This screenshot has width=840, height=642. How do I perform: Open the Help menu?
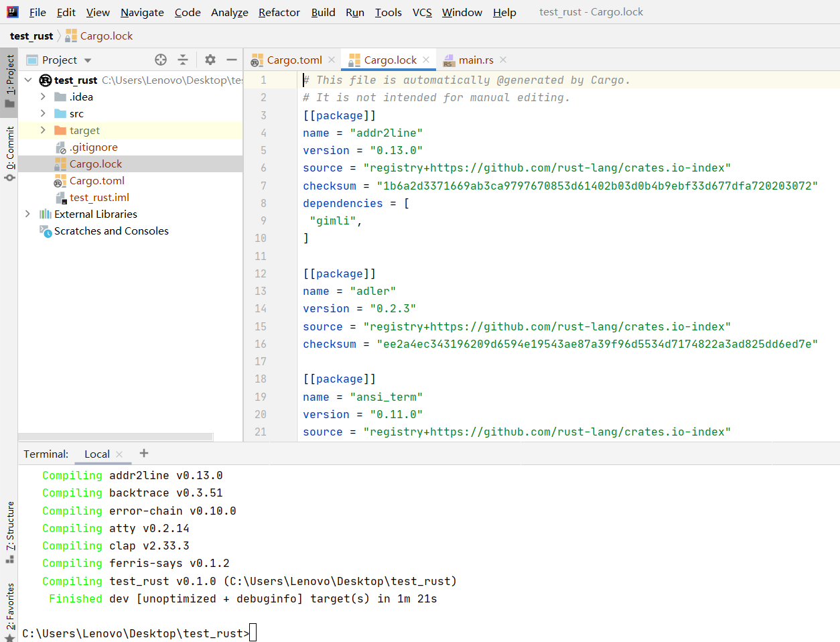(x=504, y=12)
